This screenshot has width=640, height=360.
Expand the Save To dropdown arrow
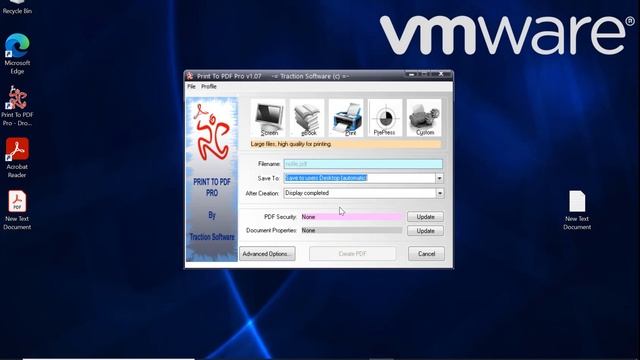click(439, 178)
